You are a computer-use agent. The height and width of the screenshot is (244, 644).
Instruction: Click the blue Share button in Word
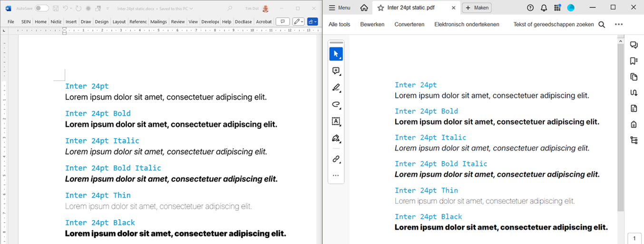(x=312, y=21)
